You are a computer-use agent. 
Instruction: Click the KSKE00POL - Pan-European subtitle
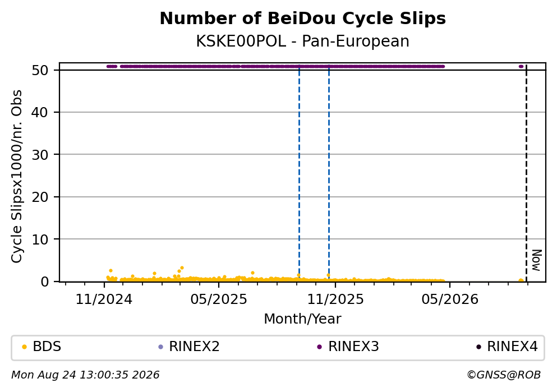pos(303,41)
